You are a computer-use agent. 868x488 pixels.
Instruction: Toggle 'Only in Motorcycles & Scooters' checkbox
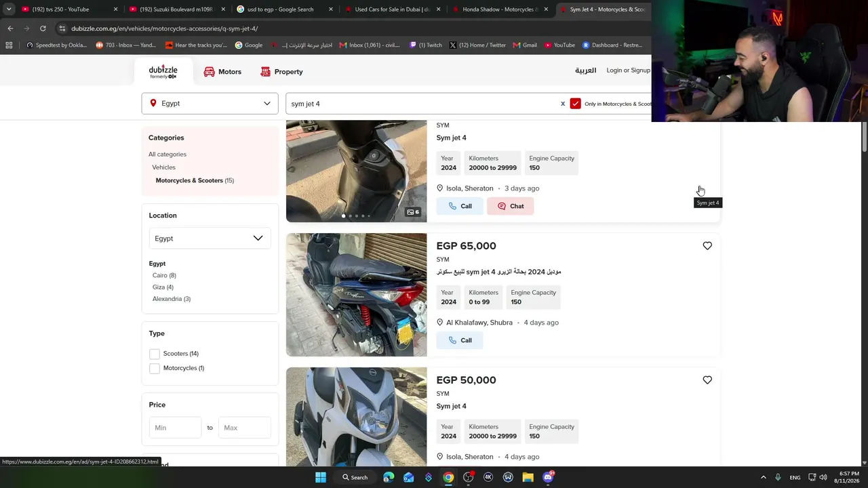(575, 104)
